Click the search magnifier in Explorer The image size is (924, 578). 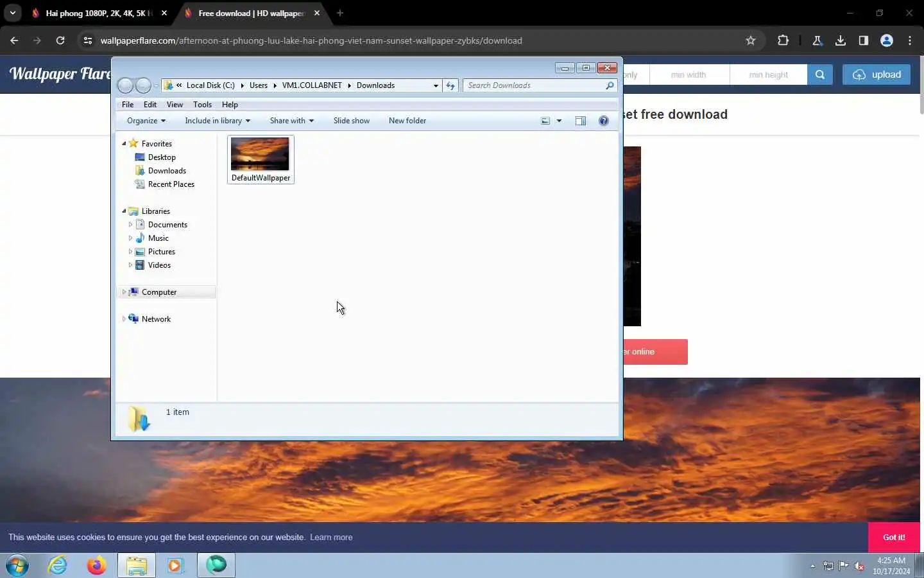tap(610, 85)
